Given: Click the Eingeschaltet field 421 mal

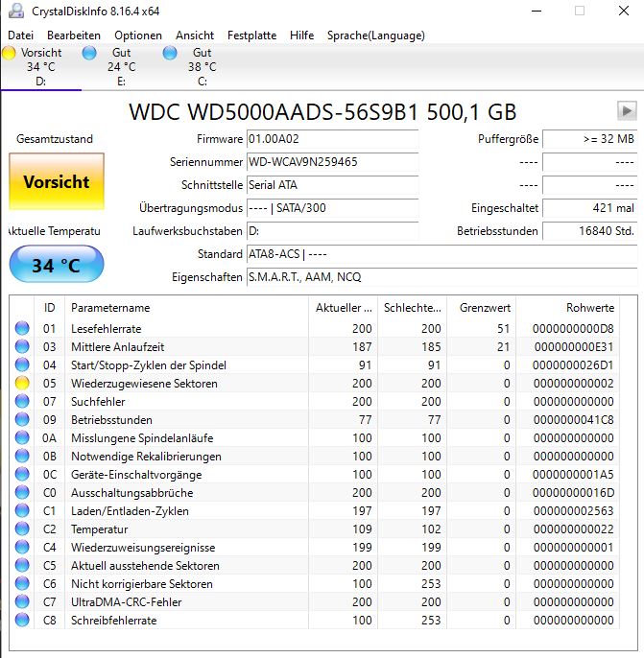Looking at the screenshot, I should coord(590,208).
